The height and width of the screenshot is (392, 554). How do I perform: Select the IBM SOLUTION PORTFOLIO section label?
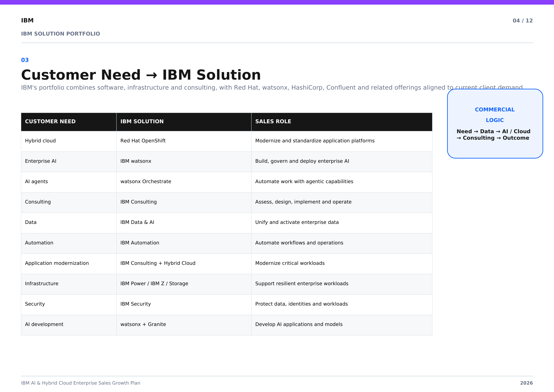coord(60,34)
